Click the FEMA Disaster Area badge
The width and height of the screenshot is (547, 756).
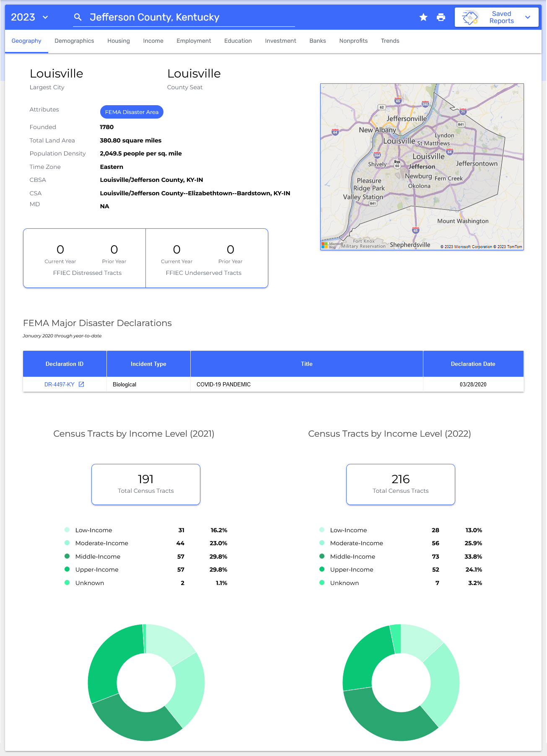[132, 112]
